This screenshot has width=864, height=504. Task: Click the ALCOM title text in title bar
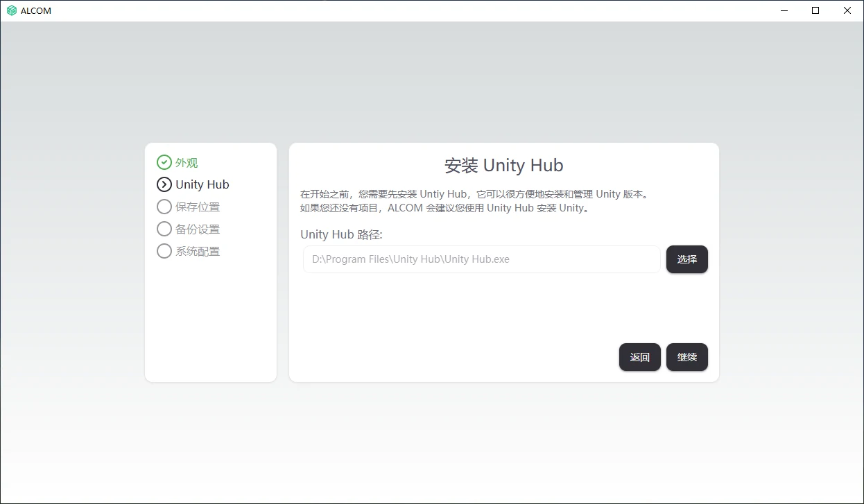point(36,10)
